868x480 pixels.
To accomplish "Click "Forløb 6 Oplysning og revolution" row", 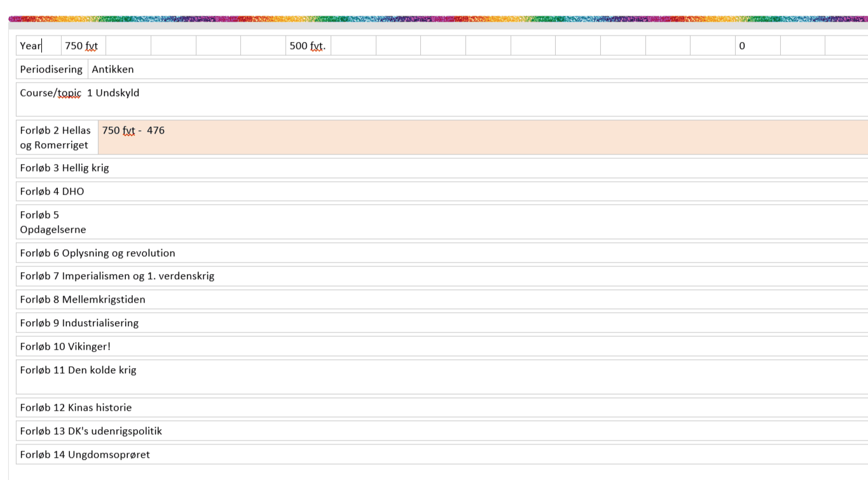I will point(442,252).
